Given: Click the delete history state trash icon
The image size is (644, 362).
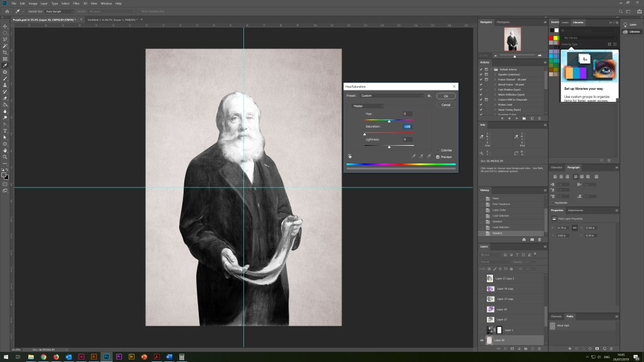Looking at the screenshot, I should tap(540, 239).
